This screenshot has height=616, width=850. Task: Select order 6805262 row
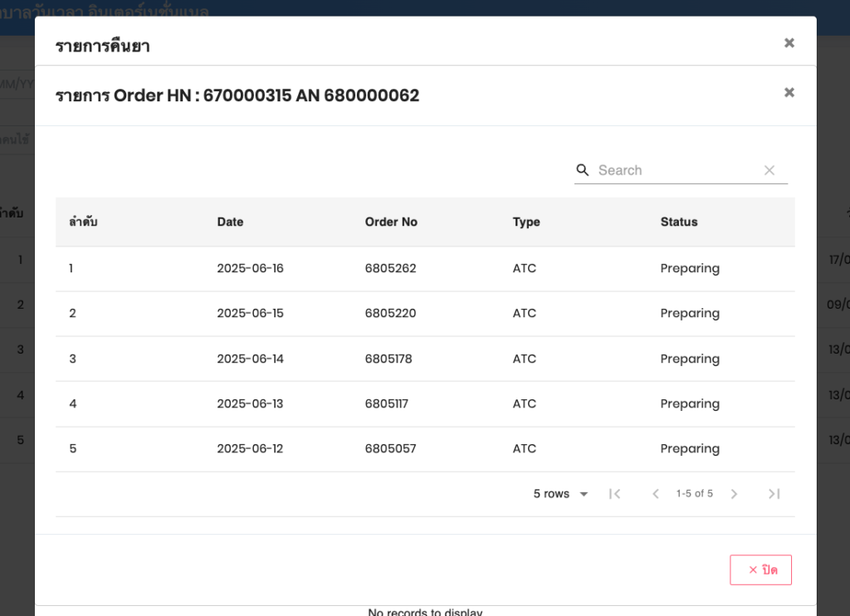click(390, 268)
